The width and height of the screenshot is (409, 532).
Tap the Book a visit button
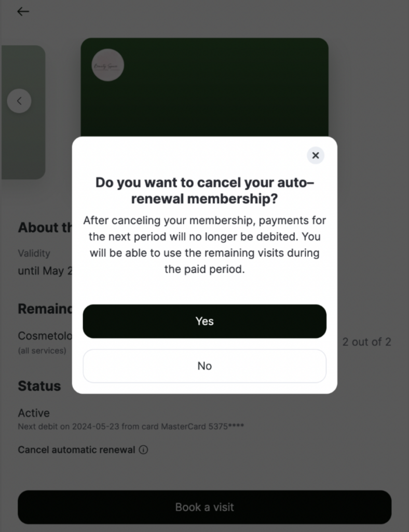204,507
